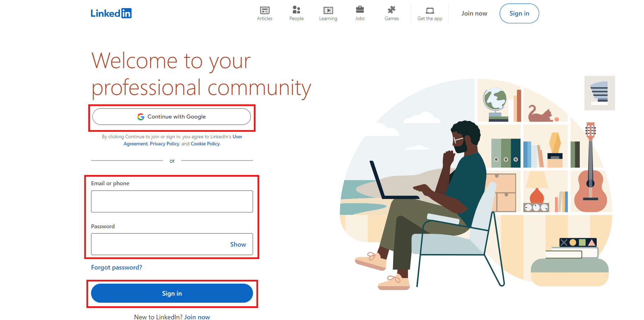The height and width of the screenshot is (320, 644).
Task: Focus the Email or phone field
Action: click(x=172, y=201)
